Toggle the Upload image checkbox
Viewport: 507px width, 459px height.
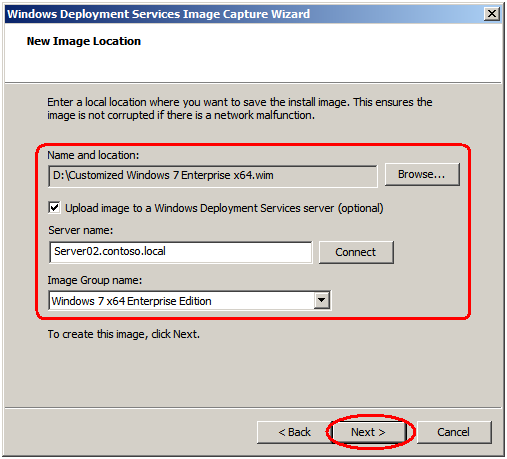click(54, 208)
